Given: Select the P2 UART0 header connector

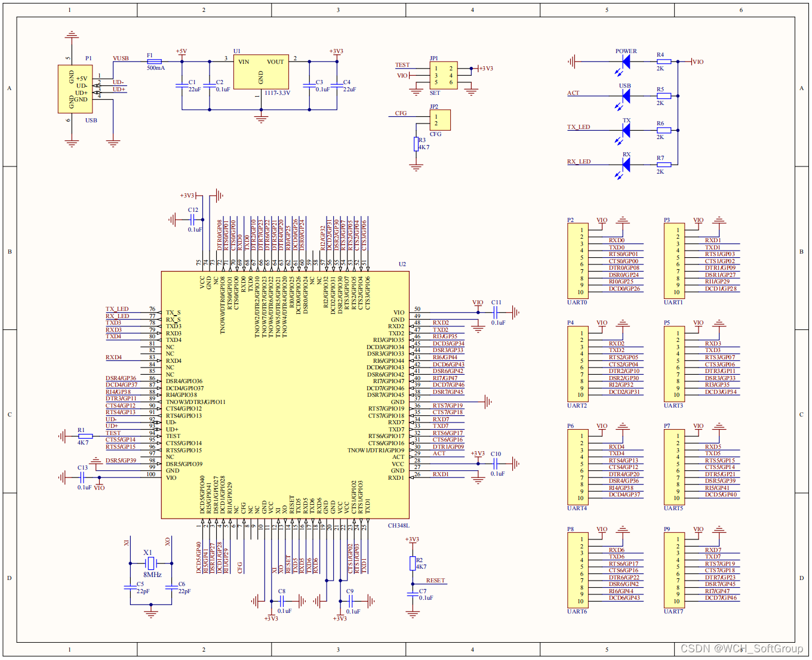Looking at the screenshot, I should pyautogui.click(x=577, y=261).
